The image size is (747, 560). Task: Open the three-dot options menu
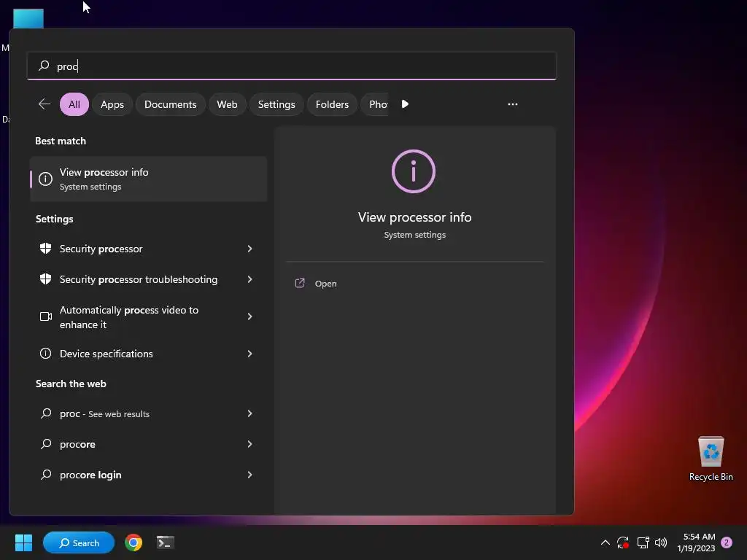pos(513,104)
